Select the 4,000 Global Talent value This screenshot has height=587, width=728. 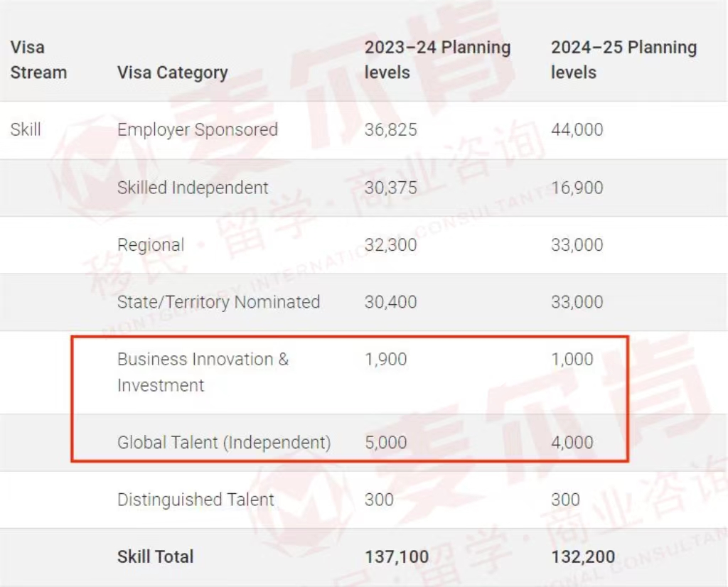click(x=572, y=443)
